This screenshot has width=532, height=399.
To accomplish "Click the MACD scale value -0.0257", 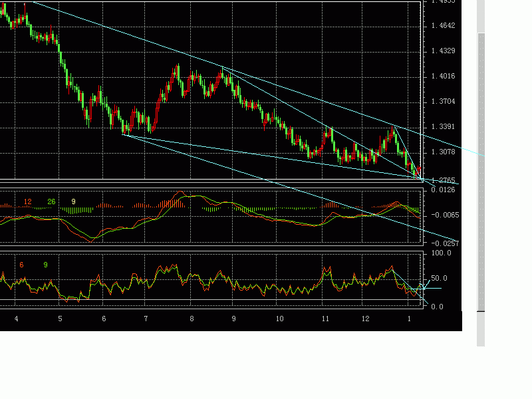I will pyautogui.click(x=445, y=243).
